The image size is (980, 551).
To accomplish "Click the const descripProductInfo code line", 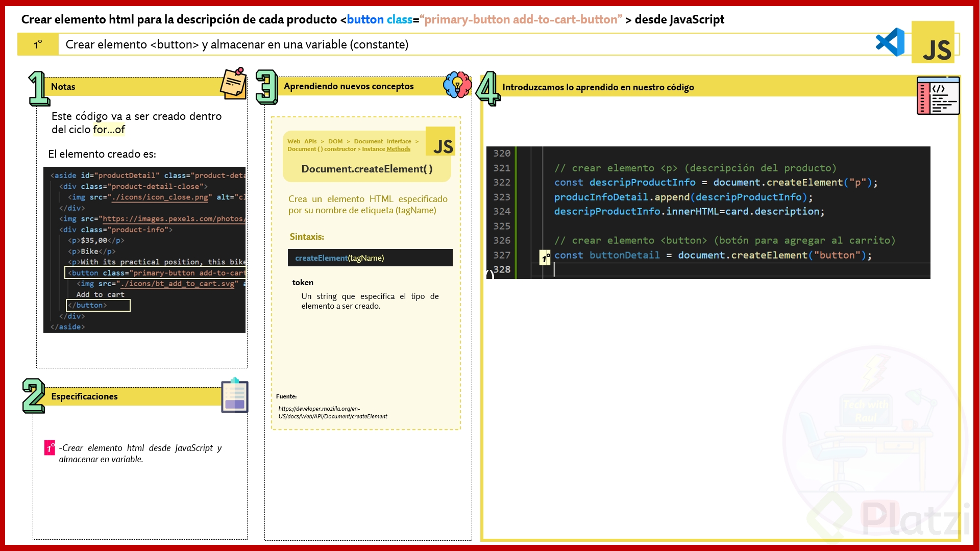I will 716,182.
